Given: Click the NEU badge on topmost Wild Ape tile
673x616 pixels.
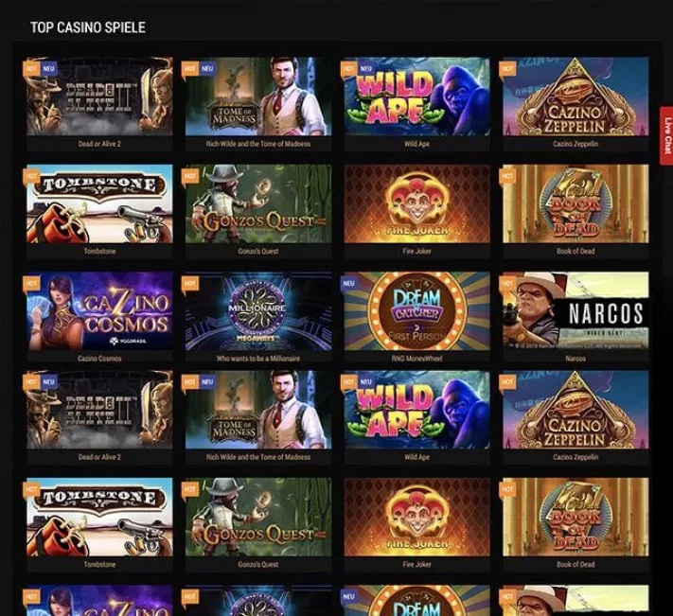Looking at the screenshot, I should (365, 69).
